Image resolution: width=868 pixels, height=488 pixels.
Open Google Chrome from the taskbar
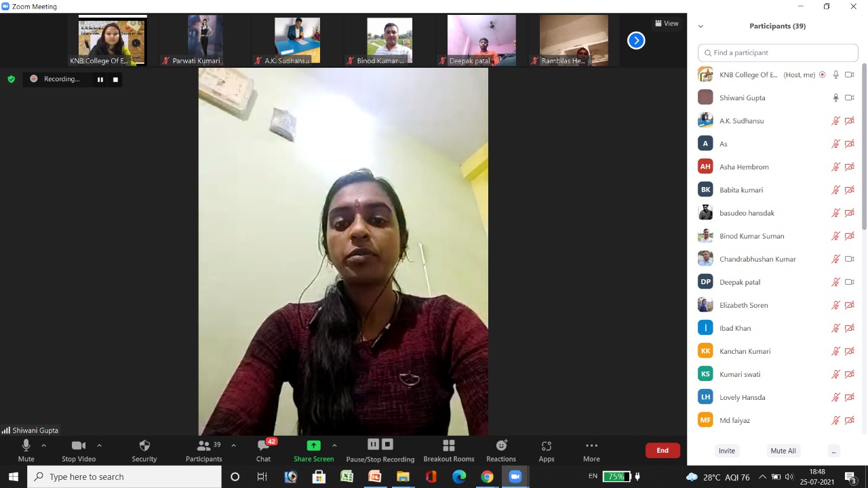point(487,476)
